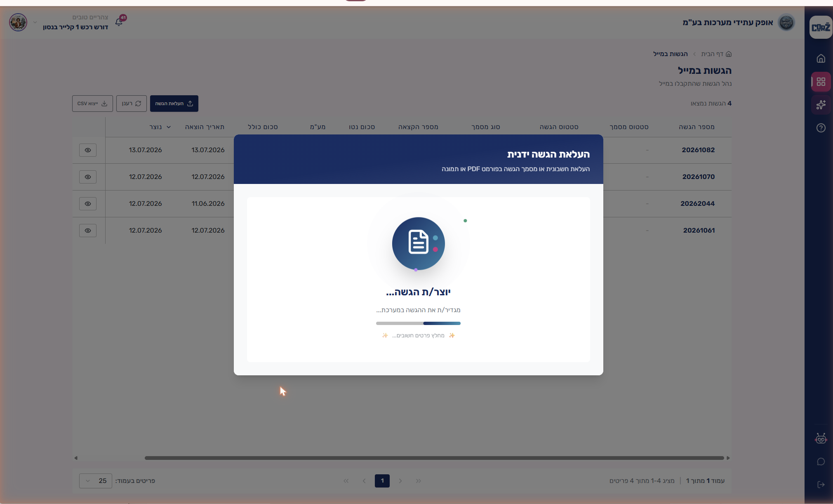
Task: Click the יוצר/ת הגשה status text
Action: coord(418,292)
